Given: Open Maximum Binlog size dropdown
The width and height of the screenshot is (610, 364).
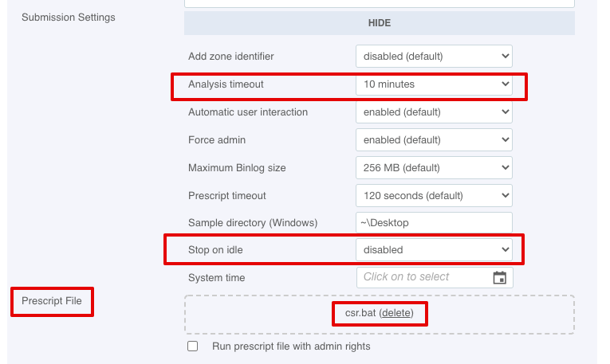Looking at the screenshot, I should point(434,168).
